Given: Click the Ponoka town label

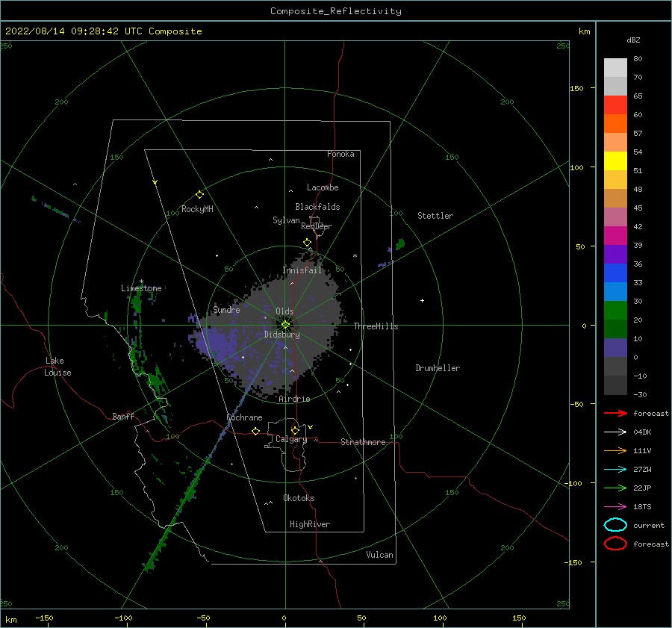Looking at the screenshot, I should [x=340, y=155].
